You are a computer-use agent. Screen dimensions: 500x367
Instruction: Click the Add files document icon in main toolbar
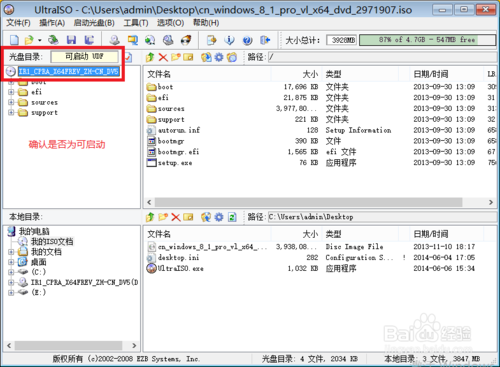pos(212,40)
